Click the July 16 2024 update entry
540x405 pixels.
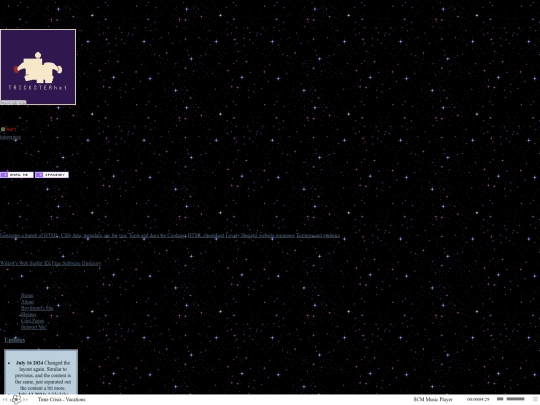[x=43, y=375]
